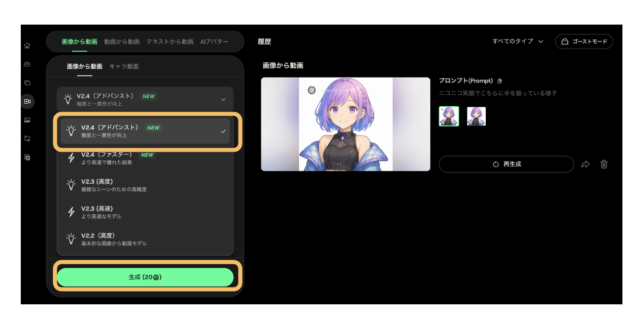Click the 再生成 regenerate button
Viewport: 644px width, 330px height.
(x=506, y=164)
